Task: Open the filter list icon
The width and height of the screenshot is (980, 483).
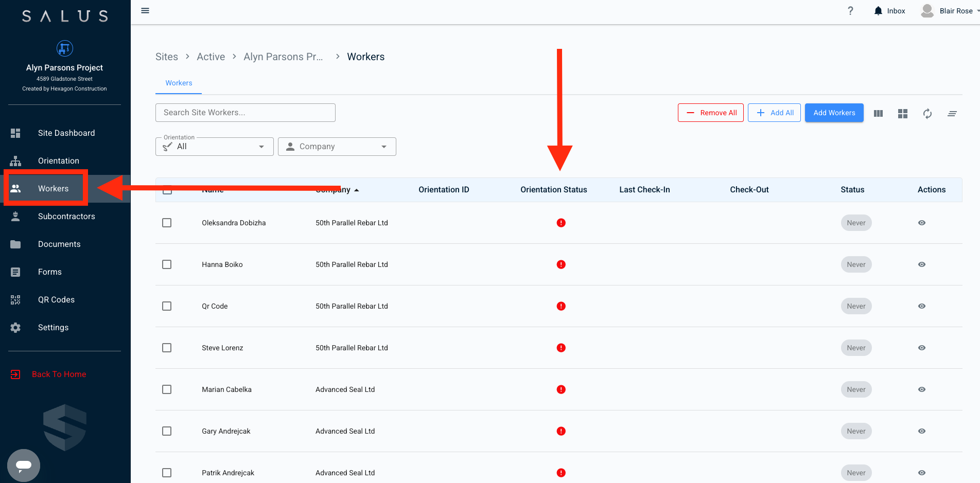Action: (952, 113)
